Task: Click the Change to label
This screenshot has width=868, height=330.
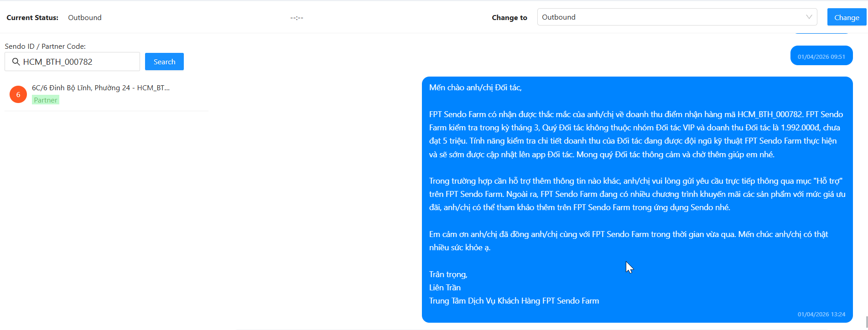Action: pyautogui.click(x=509, y=17)
